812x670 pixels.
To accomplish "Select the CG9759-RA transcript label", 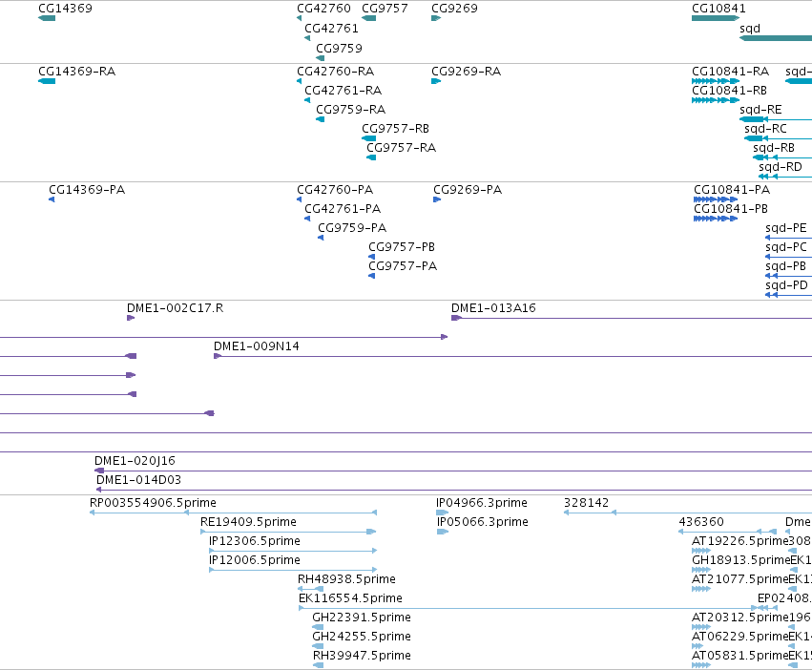I will [351, 110].
